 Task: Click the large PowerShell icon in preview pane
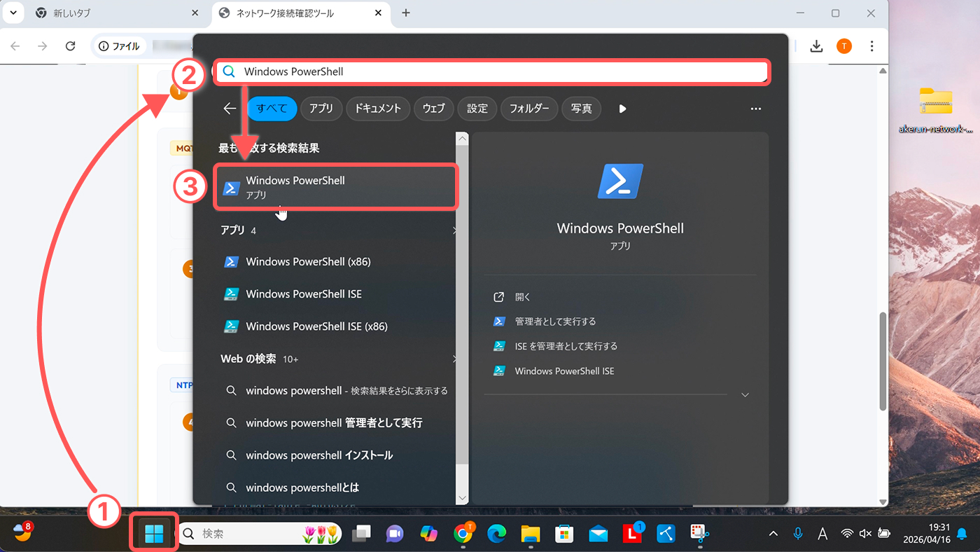(620, 181)
